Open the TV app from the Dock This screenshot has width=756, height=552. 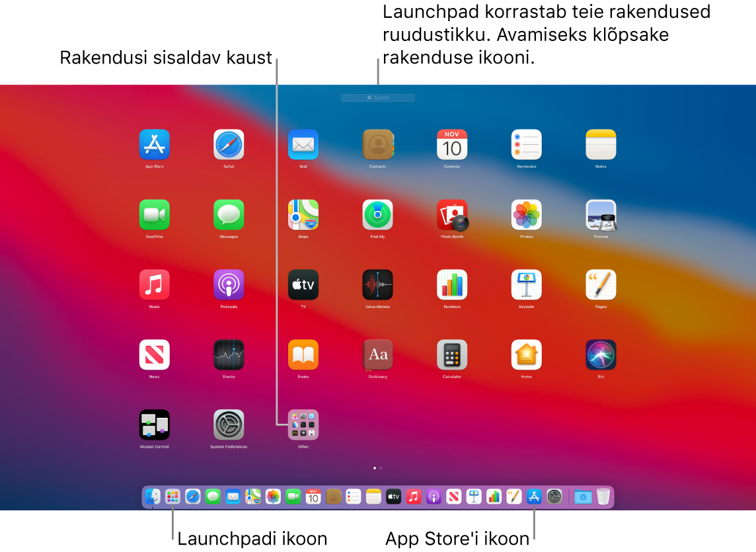(393, 496)
